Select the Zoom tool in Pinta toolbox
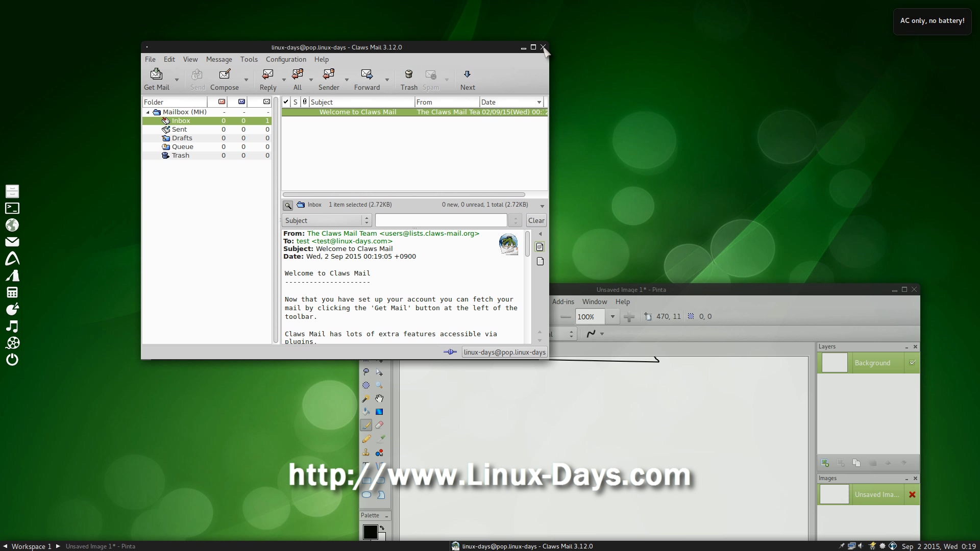The width and height of the screenshot is (980, 551). (379, 385)
